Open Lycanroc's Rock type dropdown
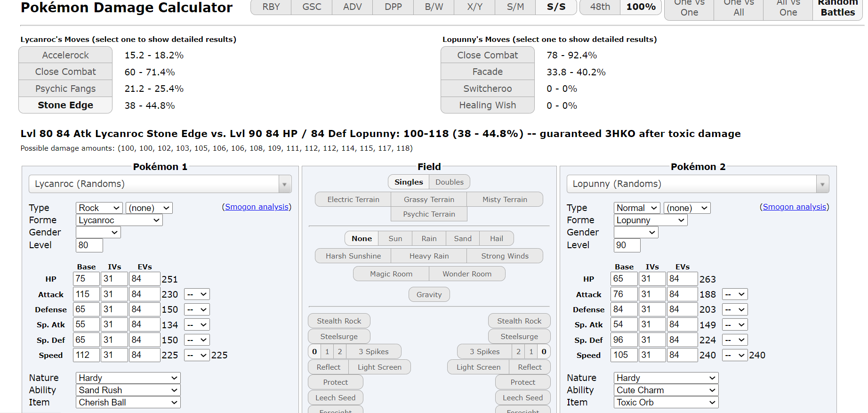The height and width of the screenshot is (413, 868). pyautogui.click(x=99, y=208)
